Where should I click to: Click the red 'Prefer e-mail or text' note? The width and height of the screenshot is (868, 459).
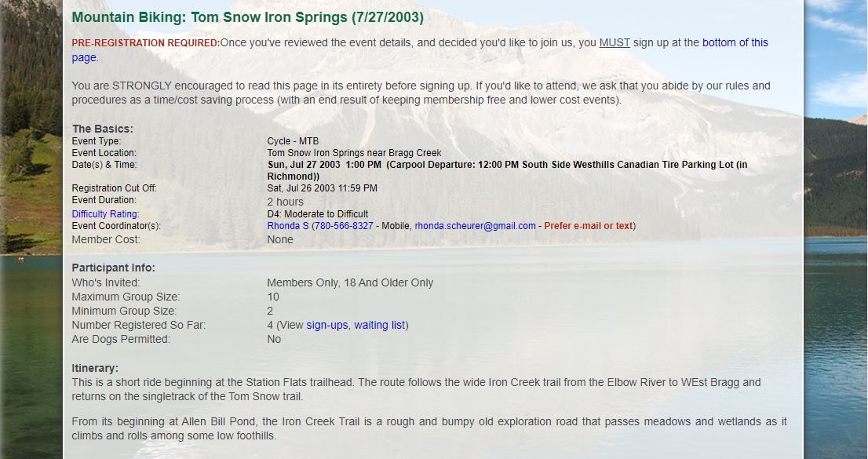click(x=589, y=226)
